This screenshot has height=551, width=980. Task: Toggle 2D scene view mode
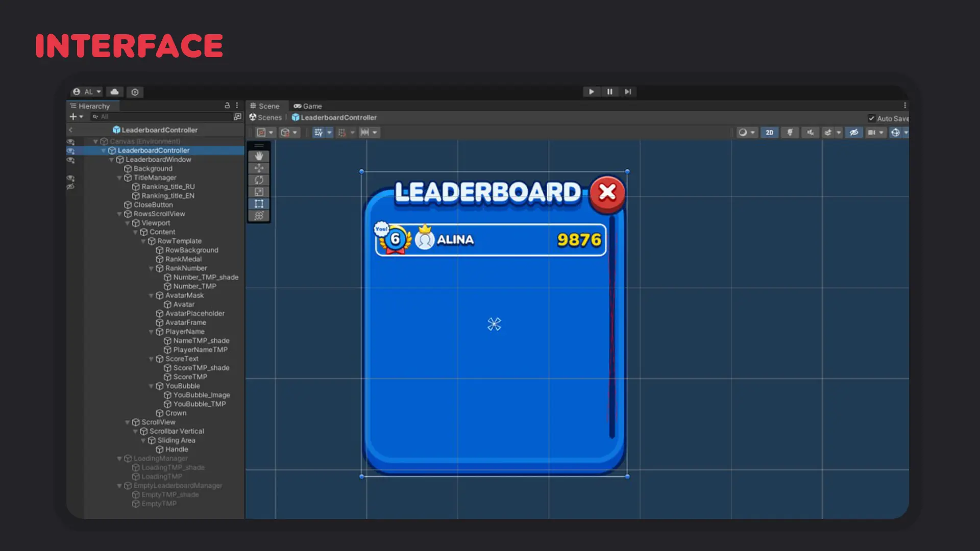pyautogui.click(x=769, y=133)
